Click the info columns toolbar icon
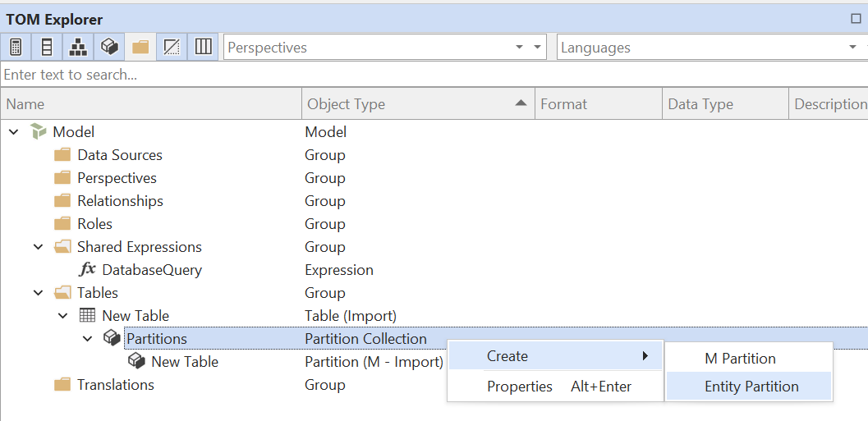 click(203, 48)
